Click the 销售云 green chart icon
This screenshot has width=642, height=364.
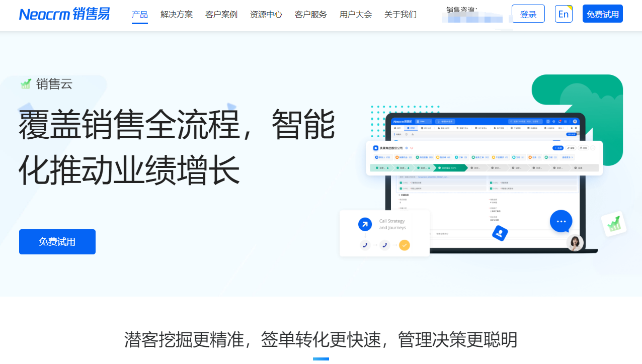[26, 84]
